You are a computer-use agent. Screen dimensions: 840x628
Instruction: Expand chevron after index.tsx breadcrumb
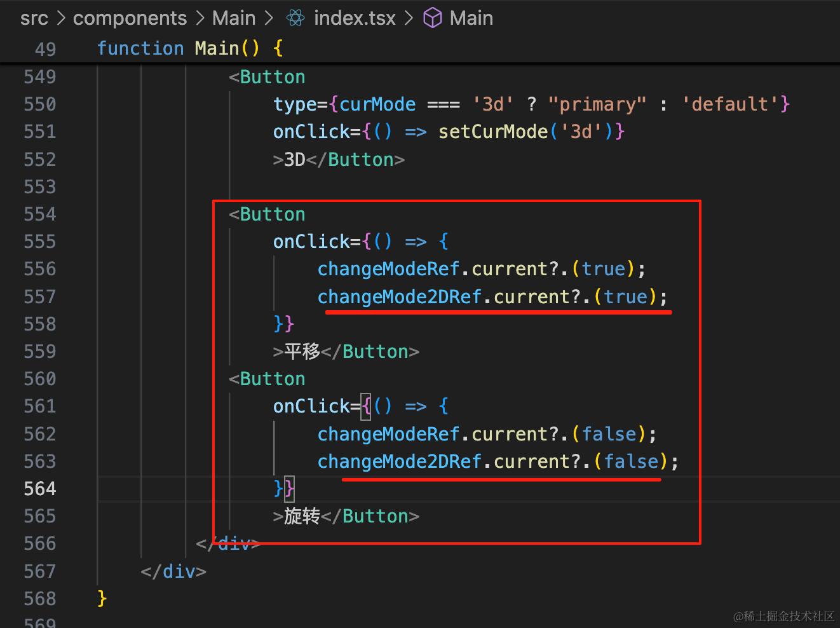409,18
